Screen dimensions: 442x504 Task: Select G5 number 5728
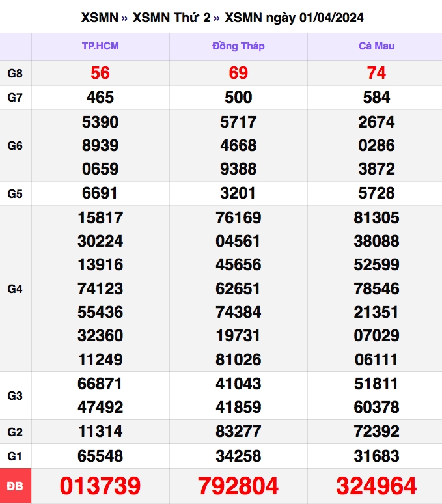[376, 193]
